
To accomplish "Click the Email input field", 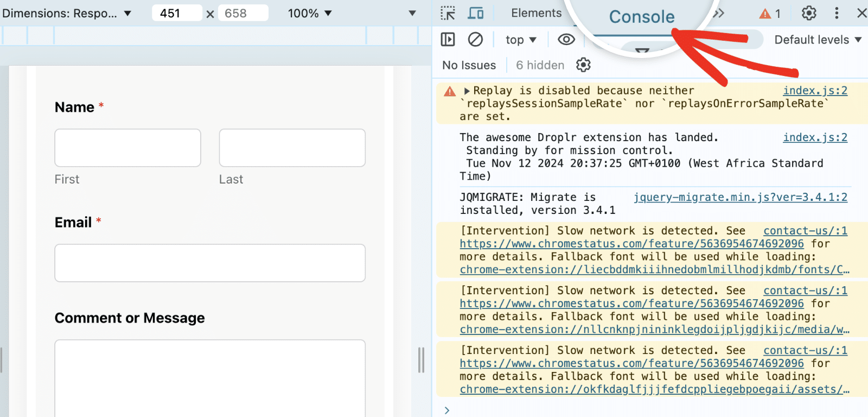I will (x=210, y=263).
